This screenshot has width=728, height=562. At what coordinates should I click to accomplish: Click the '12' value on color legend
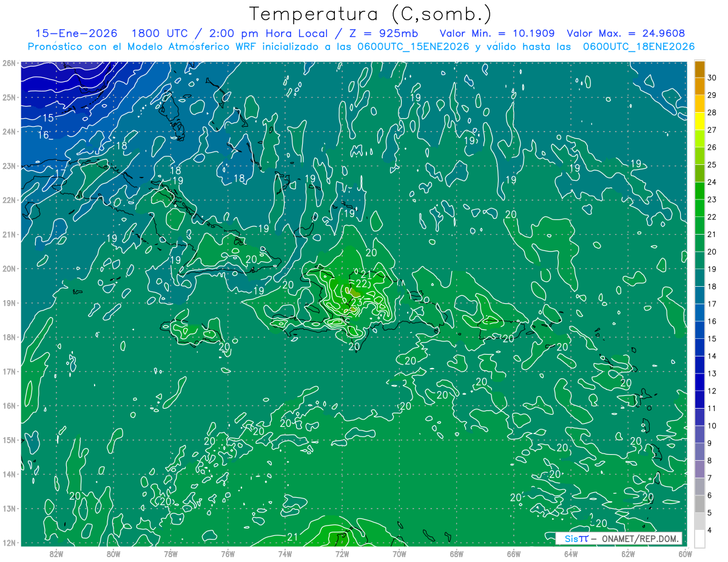click(x=712, y=391)
